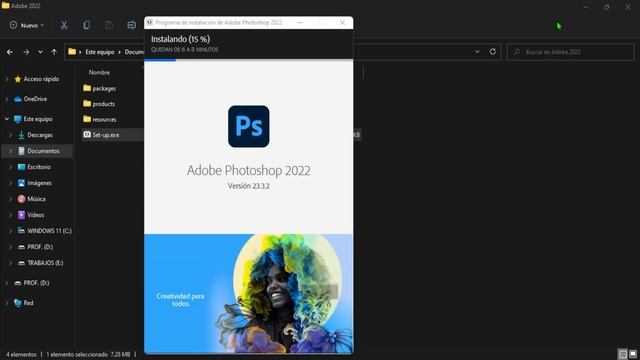Close the Photoshop installer window
640x360 pixels.
(x=342, y=22)
